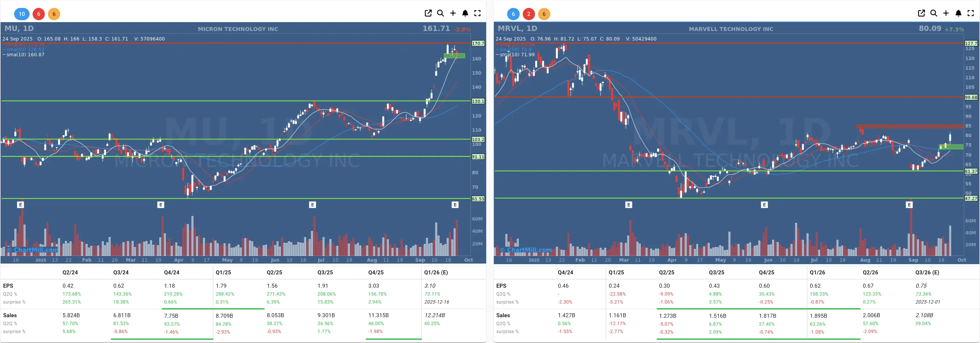Select MU earnings E marker in late June
This screenshot has width=980, height=343.
pyautogui.click(x=312, y=205)
